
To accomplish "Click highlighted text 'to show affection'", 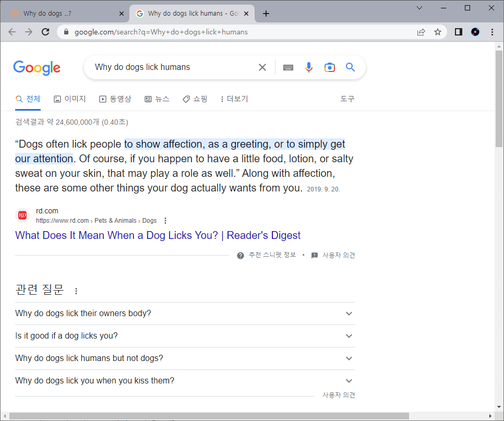I will (x=164, y=144).
